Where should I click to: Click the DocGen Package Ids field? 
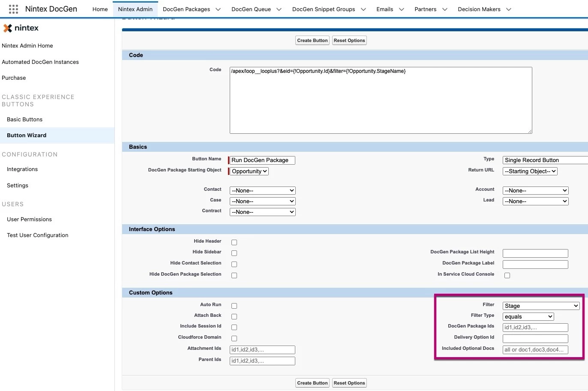click(x=535, y=328)
